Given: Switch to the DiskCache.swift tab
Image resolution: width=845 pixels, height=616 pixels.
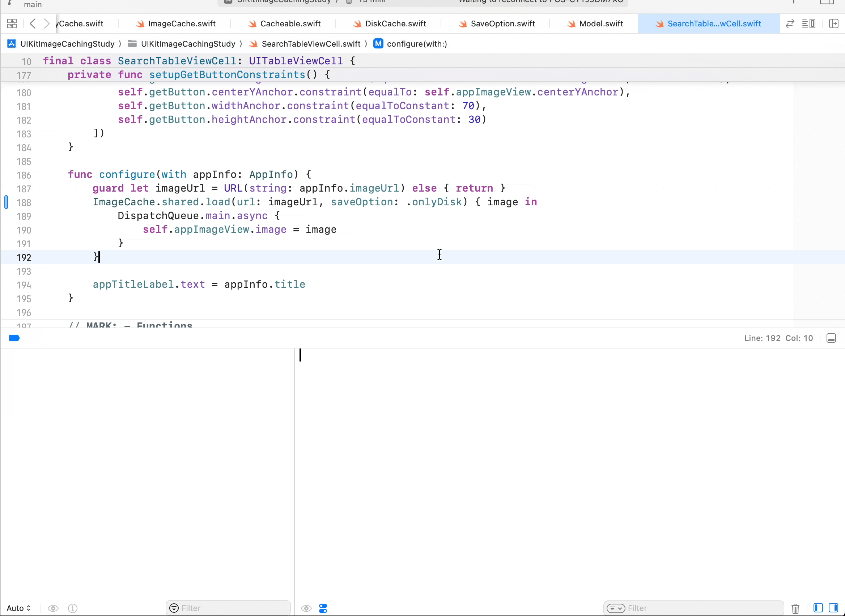Looking at the screenshot, I should (x=395, y=24).
